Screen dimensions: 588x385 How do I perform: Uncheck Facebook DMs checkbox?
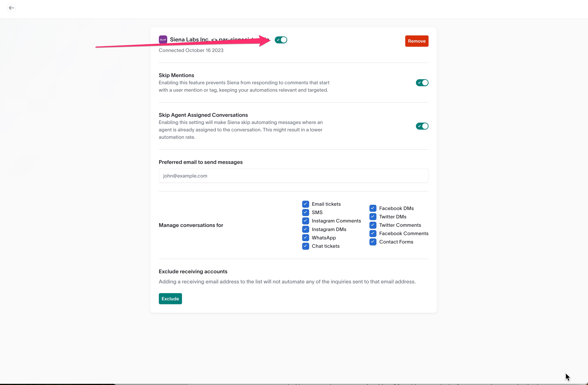pos(373,208)
